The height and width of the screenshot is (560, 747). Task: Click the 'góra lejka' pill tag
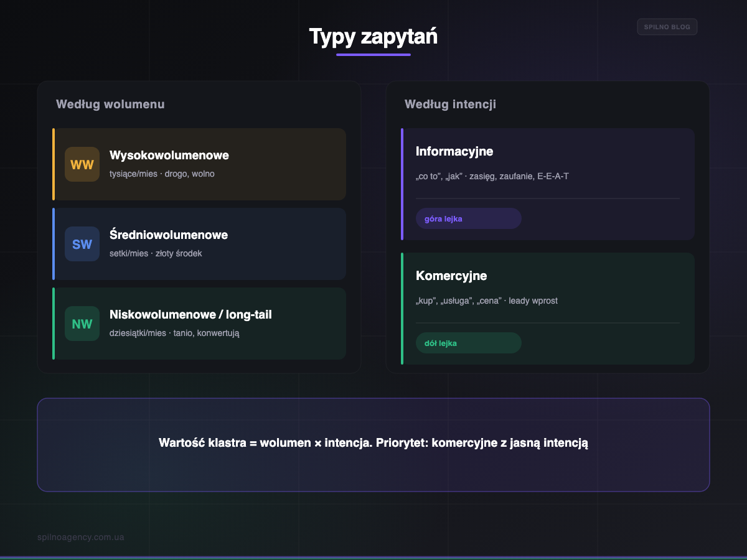[x=469, y=218]
